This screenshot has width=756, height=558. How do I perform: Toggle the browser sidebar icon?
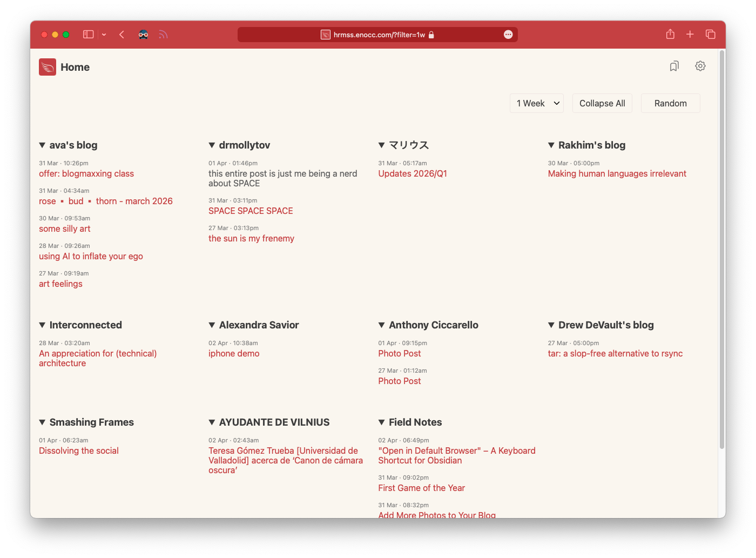87,34
